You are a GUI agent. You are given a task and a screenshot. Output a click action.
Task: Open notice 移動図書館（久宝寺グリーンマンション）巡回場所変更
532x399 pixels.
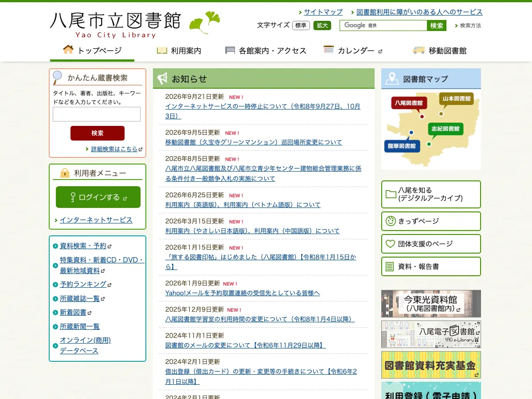pos(254,142)
